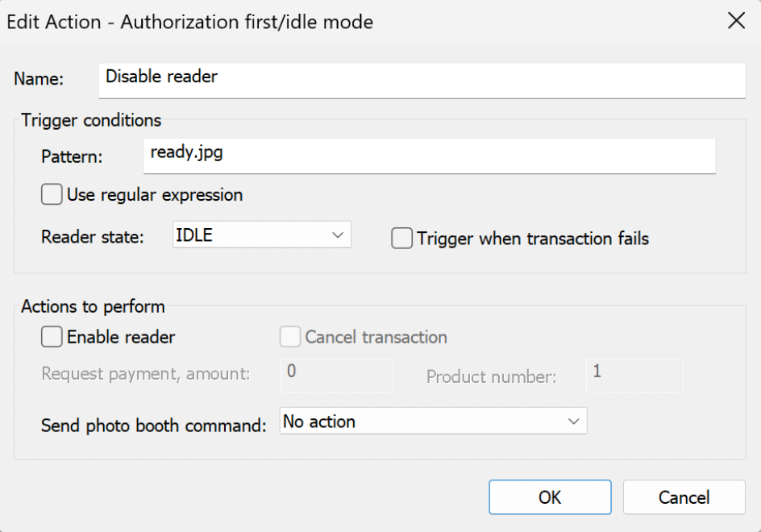Close the Edit Action dialog
761x532 pixels.
(x=736, y=22)
